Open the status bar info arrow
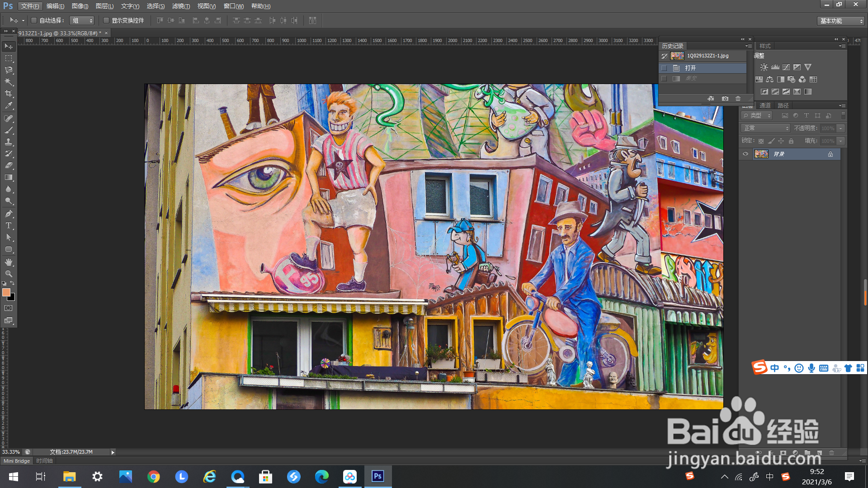This screenshot has width=868, height=488. point(113,452)
